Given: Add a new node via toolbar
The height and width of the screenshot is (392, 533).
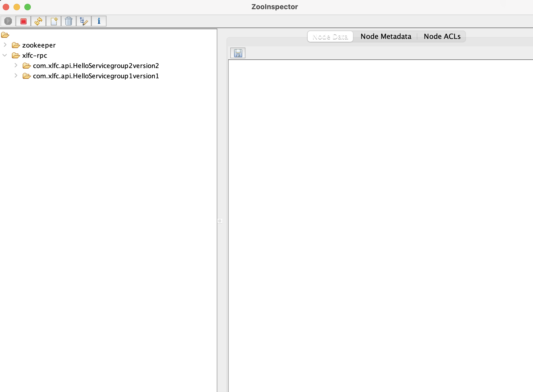Looking at the screenshot, I should (x=54, y=21).
